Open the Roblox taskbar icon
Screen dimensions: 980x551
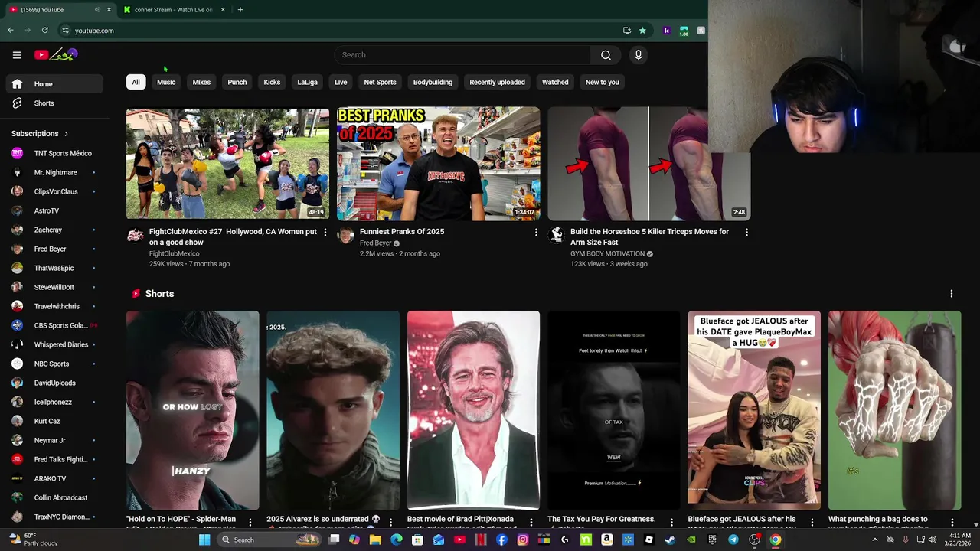click(648, 540)
